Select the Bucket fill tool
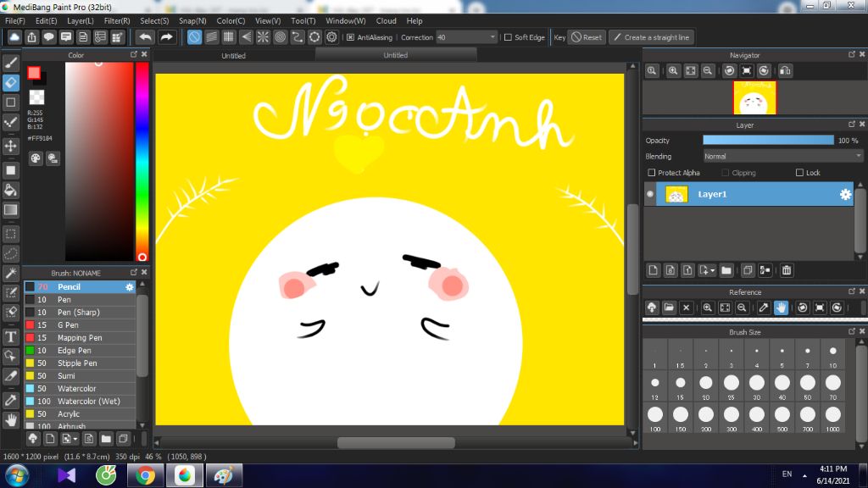Image resolution: width=868 pixels, height=488 pixels. click(10, 191)
